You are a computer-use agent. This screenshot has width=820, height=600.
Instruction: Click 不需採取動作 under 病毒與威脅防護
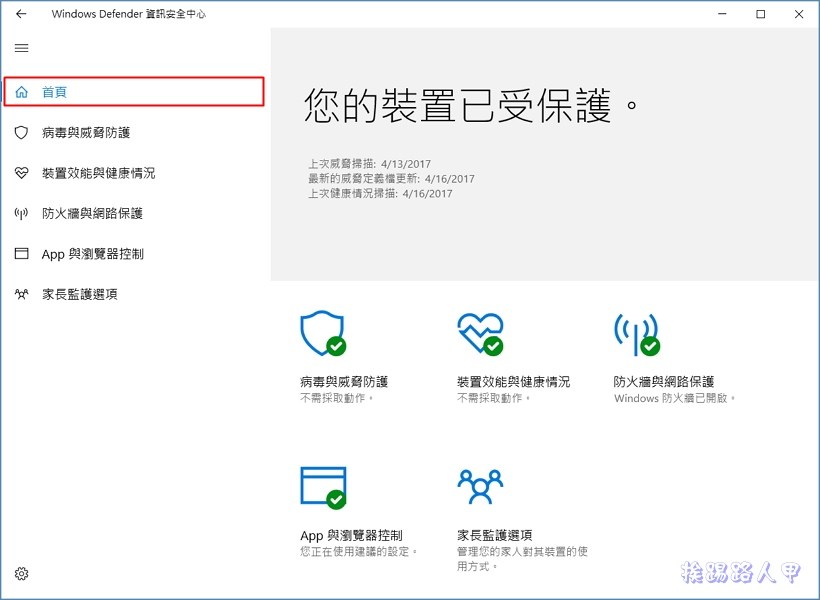point(337,398)
